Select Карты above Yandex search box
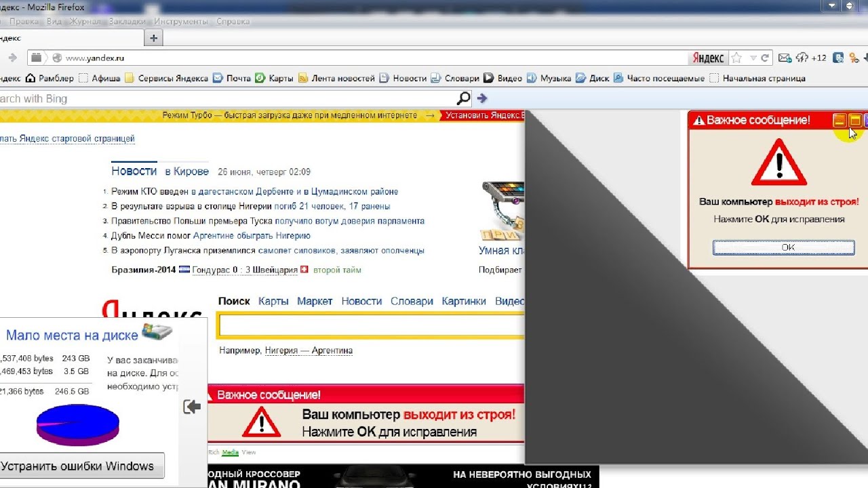The image size is (868, 488). click(273, 301)
